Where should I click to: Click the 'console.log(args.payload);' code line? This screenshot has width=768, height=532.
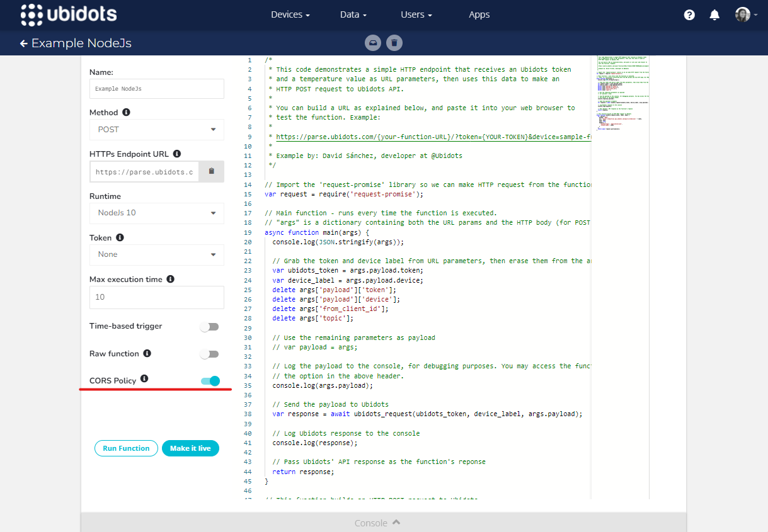(x=323, y=385)
